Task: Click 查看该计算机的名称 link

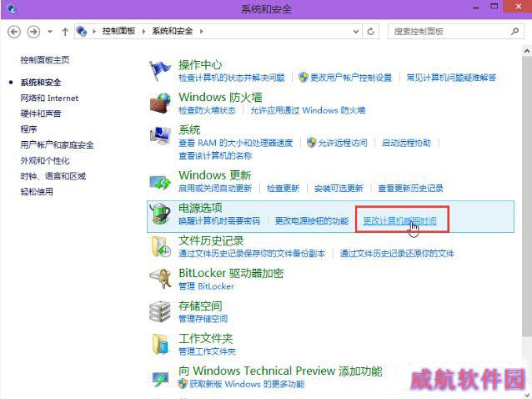Action: (215, 156)
